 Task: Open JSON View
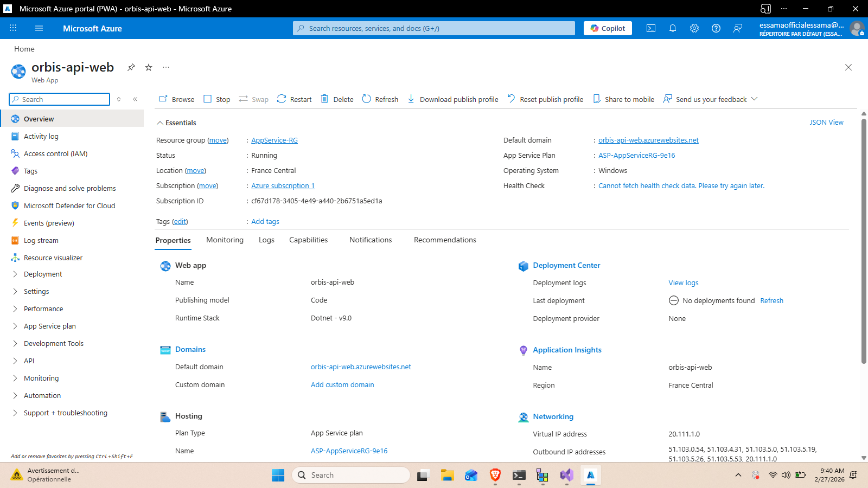click(826, 123)
